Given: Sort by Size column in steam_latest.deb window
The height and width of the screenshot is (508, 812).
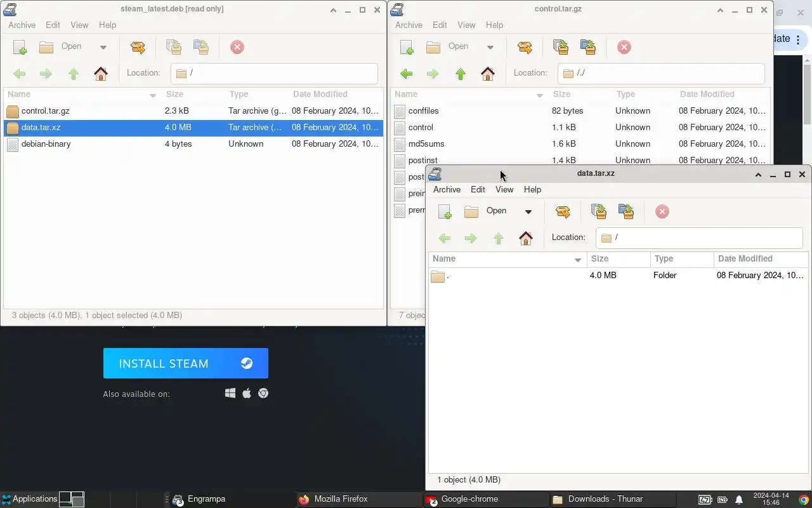Looking at the screenshot, I should (x=193, y=94).
